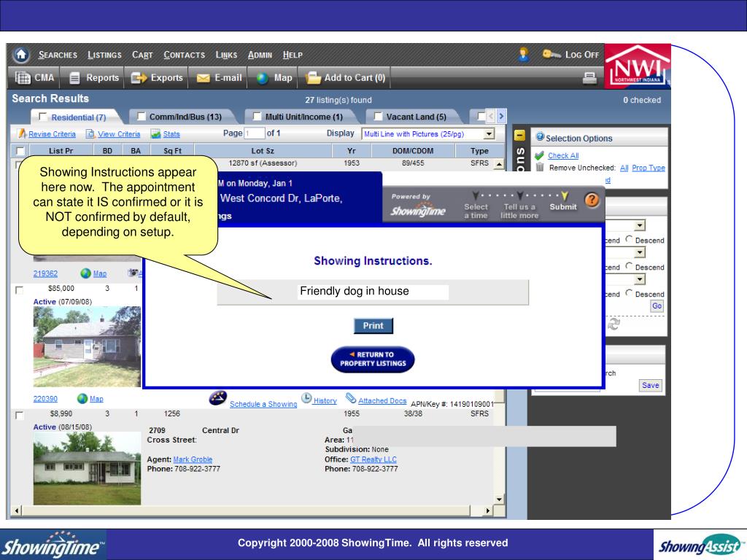
Task: Open the Cart menu
Action: (x=142, y=55)
